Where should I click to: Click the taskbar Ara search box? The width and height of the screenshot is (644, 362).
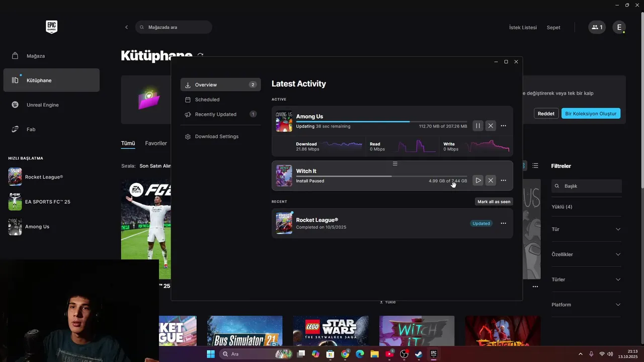257,354
